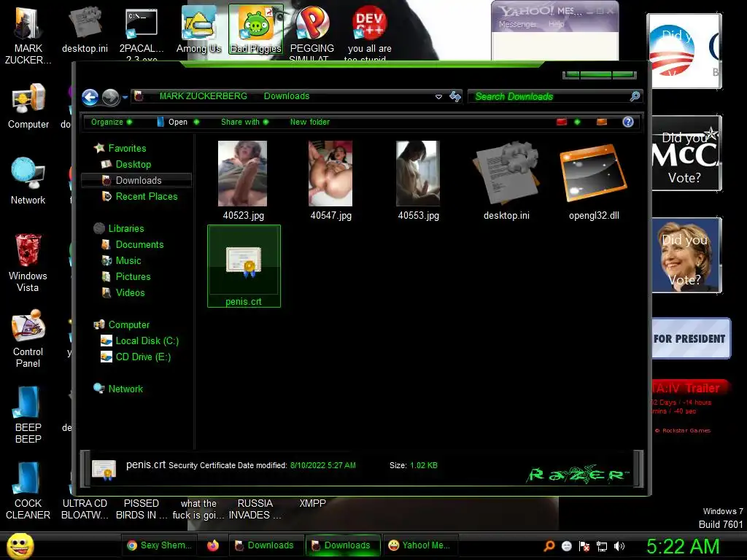Open the Share with menu
747x560 pixels.
click(x=245, y=122)
